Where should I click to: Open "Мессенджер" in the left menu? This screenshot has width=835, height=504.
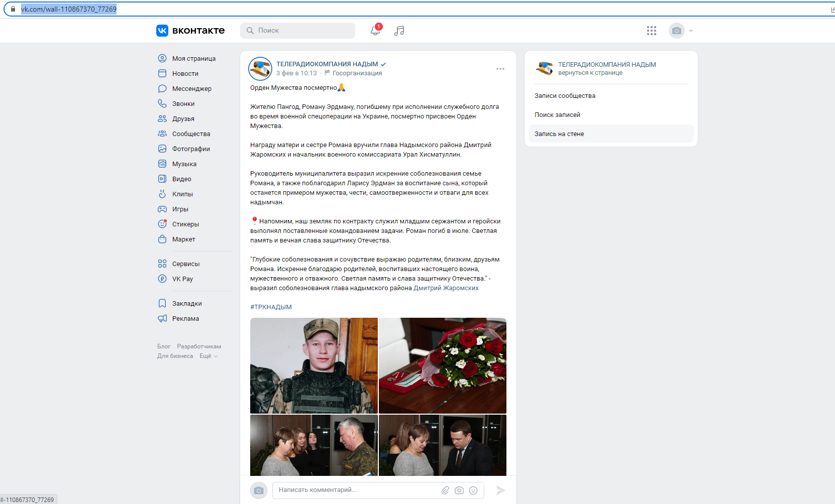coord(192,88)
